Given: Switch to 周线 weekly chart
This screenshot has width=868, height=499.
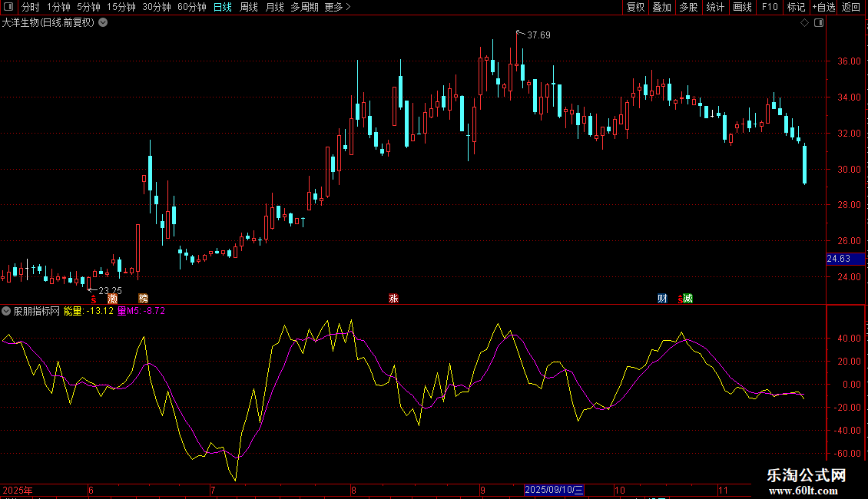Looking at the screenshot, I should [x=249, y=7].
